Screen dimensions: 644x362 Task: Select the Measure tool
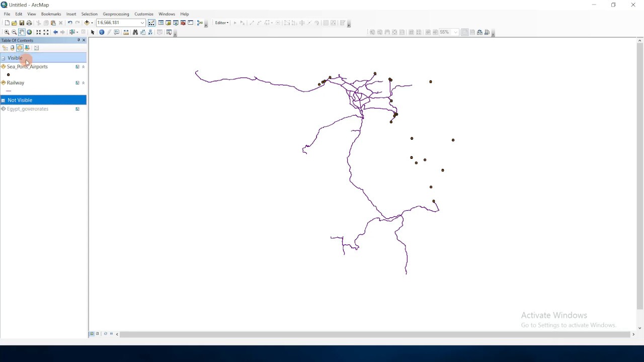126,32
